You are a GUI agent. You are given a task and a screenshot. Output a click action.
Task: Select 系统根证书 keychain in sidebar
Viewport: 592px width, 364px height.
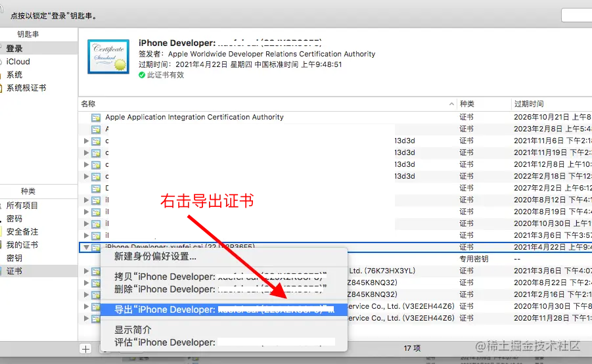(39, 88)
